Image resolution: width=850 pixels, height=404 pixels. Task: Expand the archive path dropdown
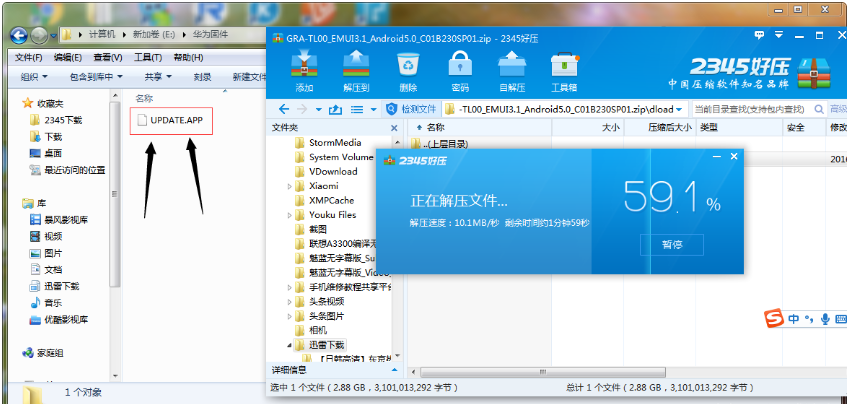[679, 110]
